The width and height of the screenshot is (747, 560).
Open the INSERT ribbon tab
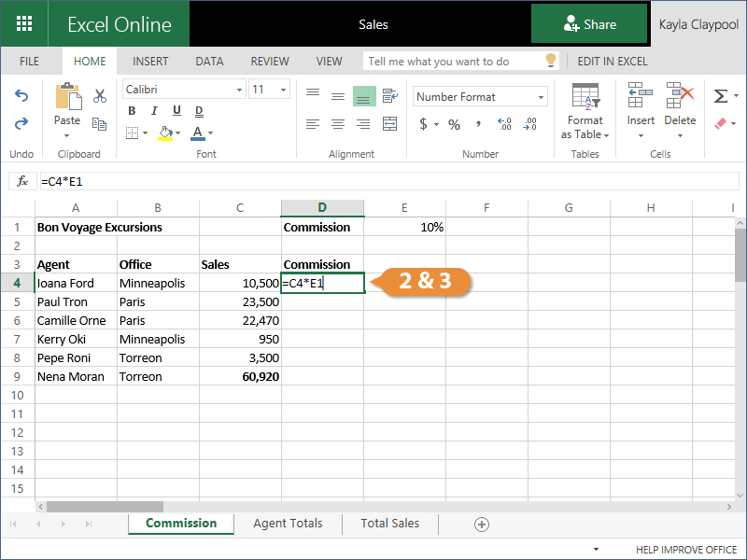[x=150, y=62]
